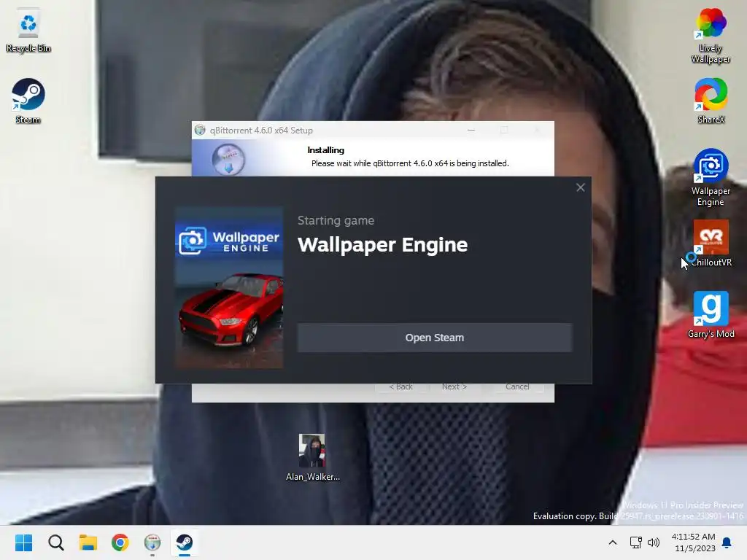The width and height of the screenshot is (747, 560).
Task: Open the network status tray icon
Action: 635,542
